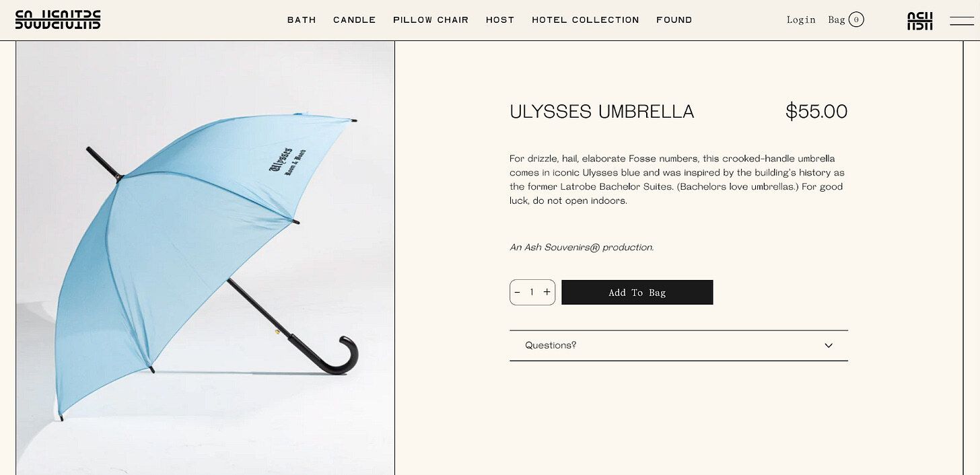Decrease quantity with the minus icon
Screen dimensions: 980x475
[517, 292]
